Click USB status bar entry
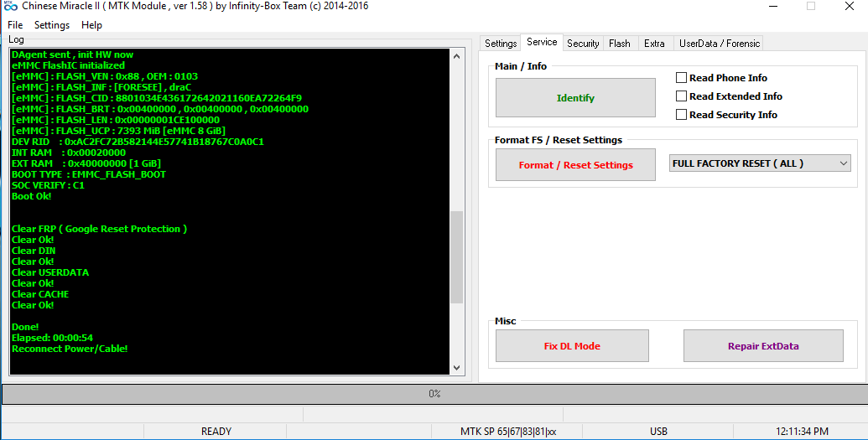 click(658, 431)
